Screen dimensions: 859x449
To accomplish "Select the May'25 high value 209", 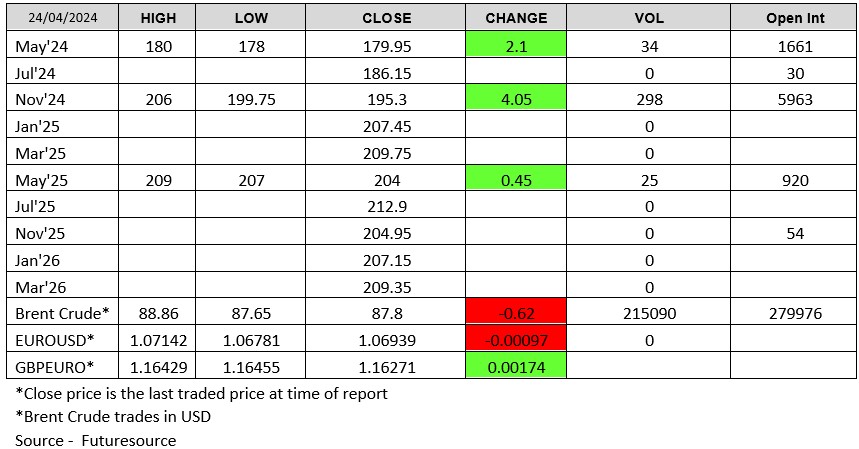I will [x=158, y=180].
